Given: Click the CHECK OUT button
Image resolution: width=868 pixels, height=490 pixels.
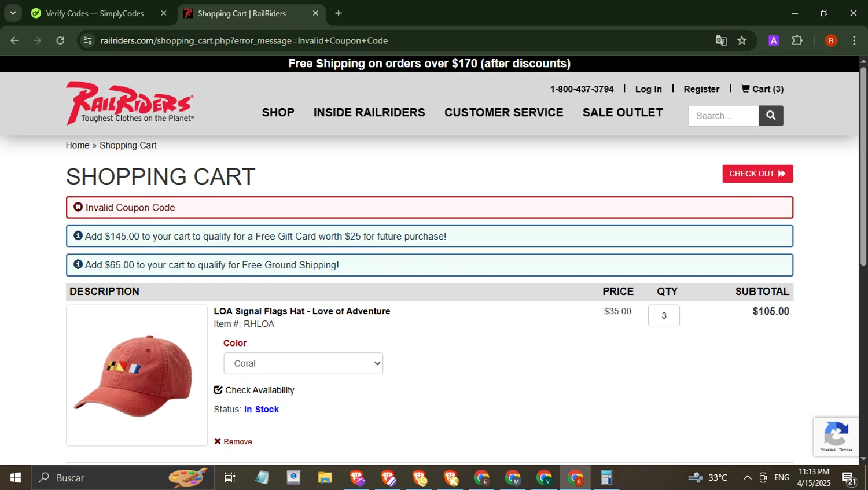Looking at the screenshot, I should [x=757, y=174].
